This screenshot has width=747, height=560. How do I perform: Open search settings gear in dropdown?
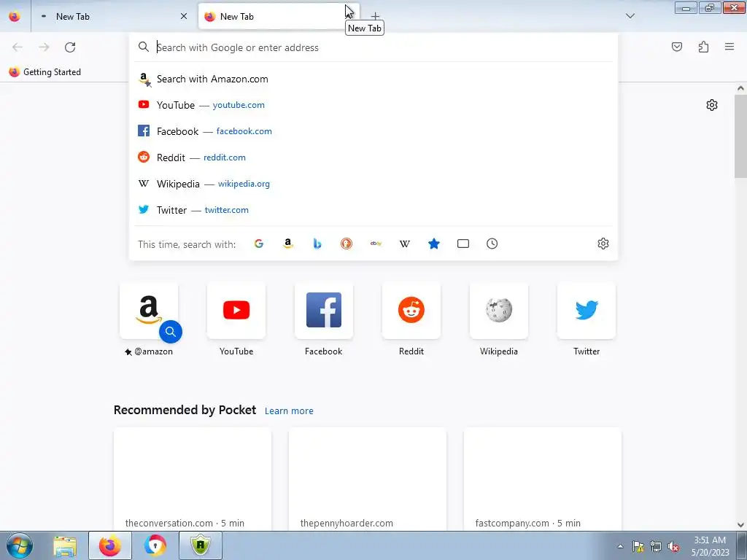603,244
